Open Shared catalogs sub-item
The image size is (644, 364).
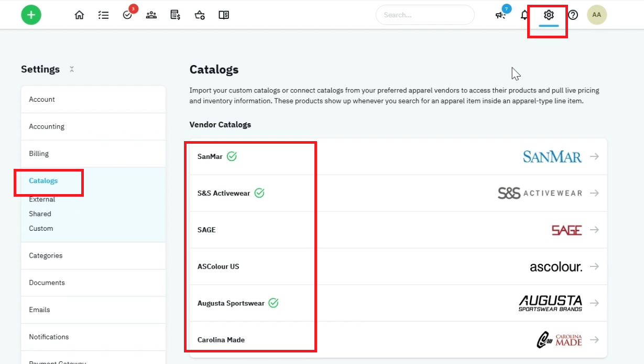(x=40, y=214)
